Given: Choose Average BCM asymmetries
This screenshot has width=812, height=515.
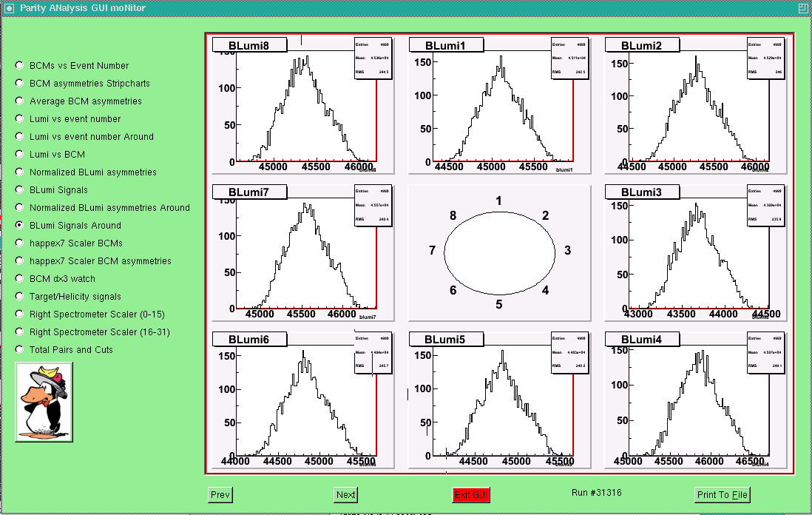Looking at the screenshot, I should point(20,101).
